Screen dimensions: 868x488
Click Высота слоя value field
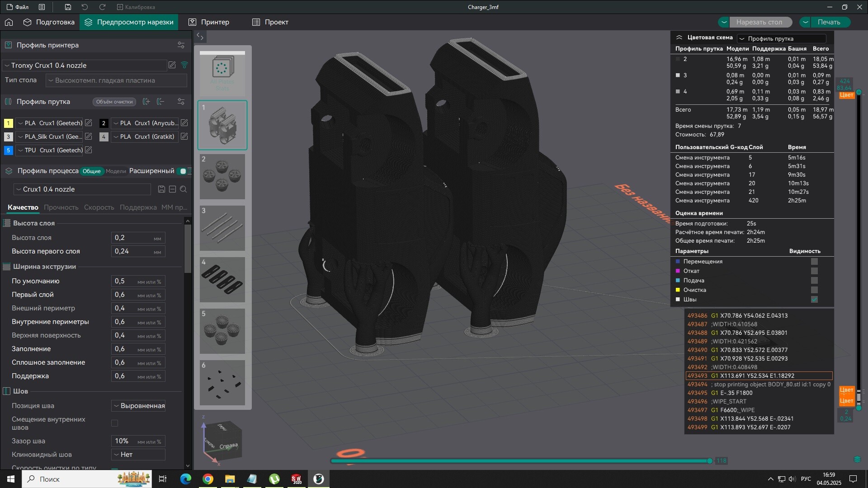pyautogui.click(x=138, y=238)
